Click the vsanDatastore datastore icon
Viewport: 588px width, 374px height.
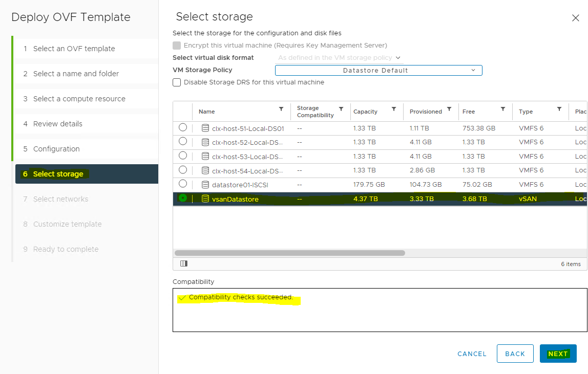tap(205, 199)
